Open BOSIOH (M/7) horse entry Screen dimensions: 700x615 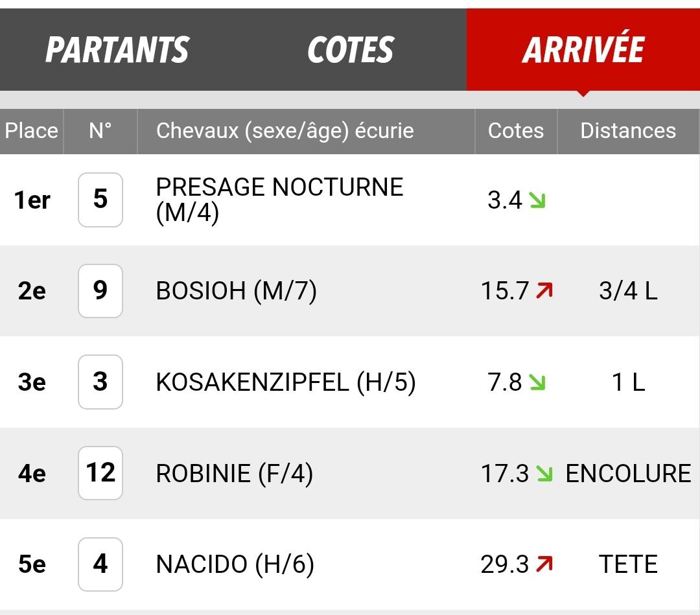pyautogui.click(x=236, y=290)
